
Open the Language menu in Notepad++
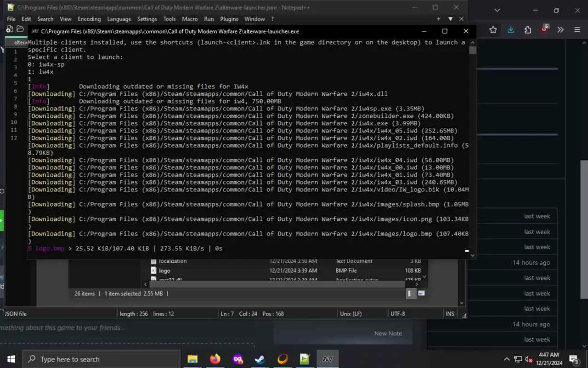pos(119,19)
